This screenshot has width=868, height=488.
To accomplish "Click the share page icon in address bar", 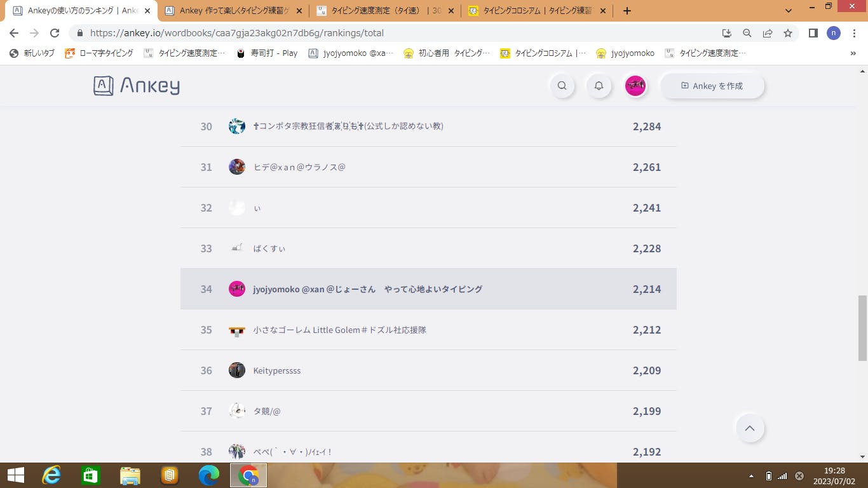I will 768,33.
